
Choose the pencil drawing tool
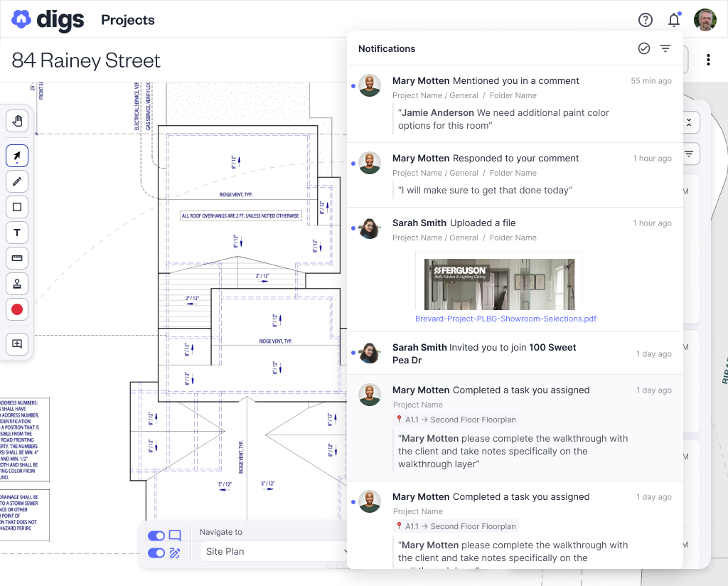click(x=17, y=180)
